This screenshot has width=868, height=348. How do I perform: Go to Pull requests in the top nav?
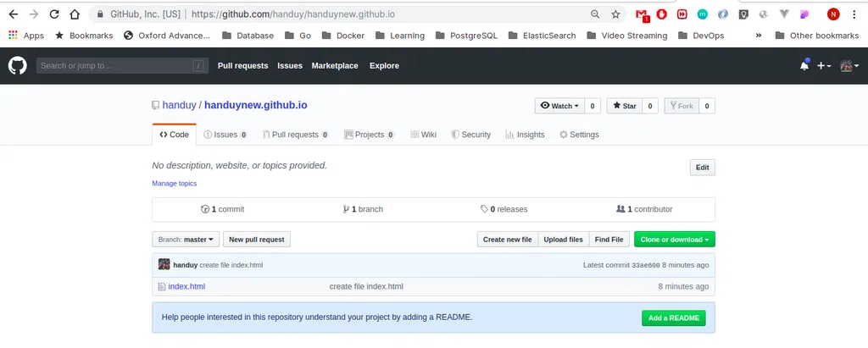point(242,66)
